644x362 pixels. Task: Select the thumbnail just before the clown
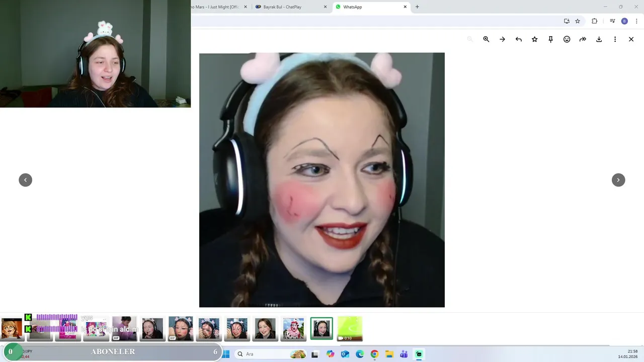(x=265, y=329)
